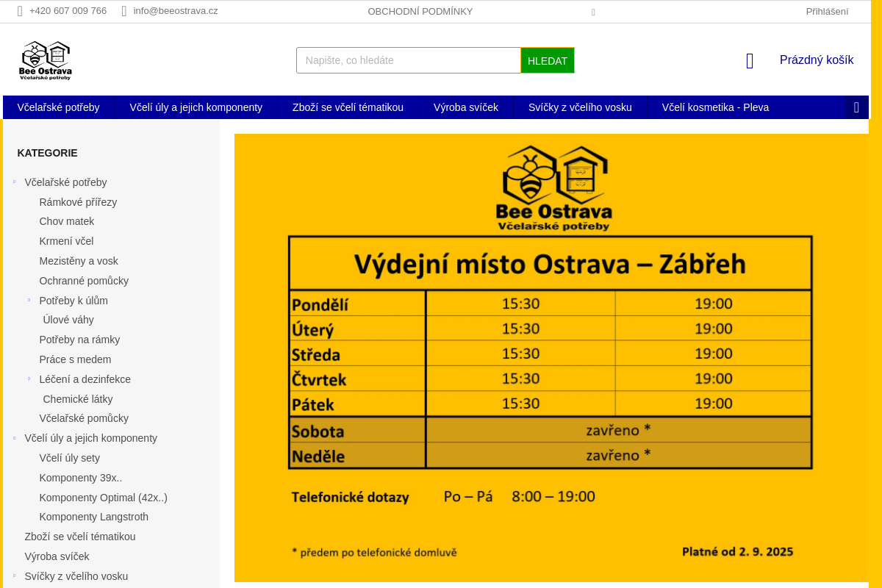Expand the Včelí úly a jejich komponenty marker
This screenshot has width=882, height=588.
(14, 437)
